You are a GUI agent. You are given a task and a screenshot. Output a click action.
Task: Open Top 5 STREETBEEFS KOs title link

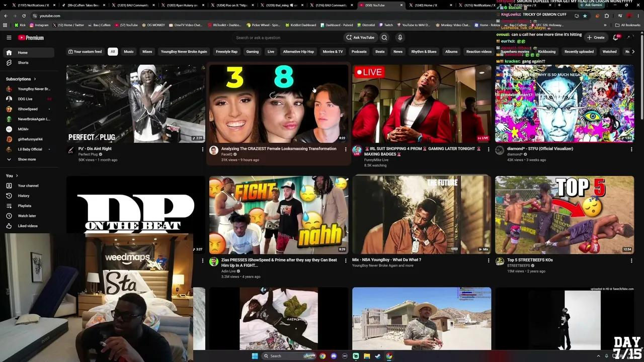coord(530,260)
